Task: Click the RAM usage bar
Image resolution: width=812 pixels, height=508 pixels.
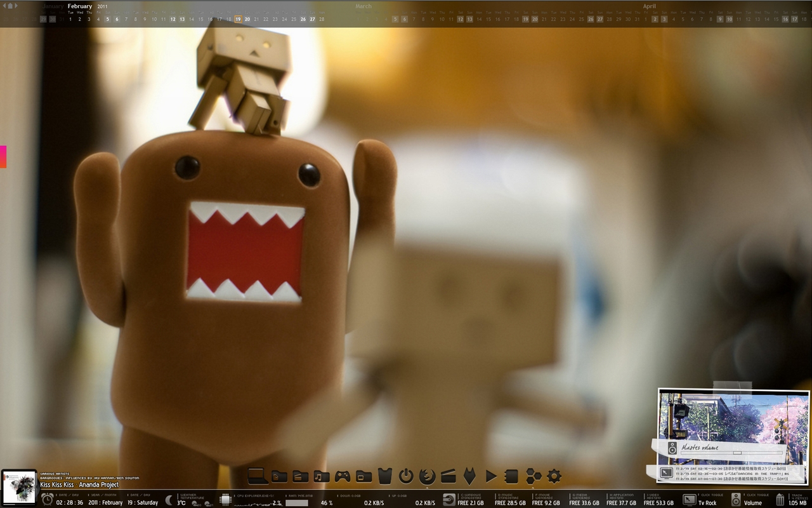Action: 297,503
